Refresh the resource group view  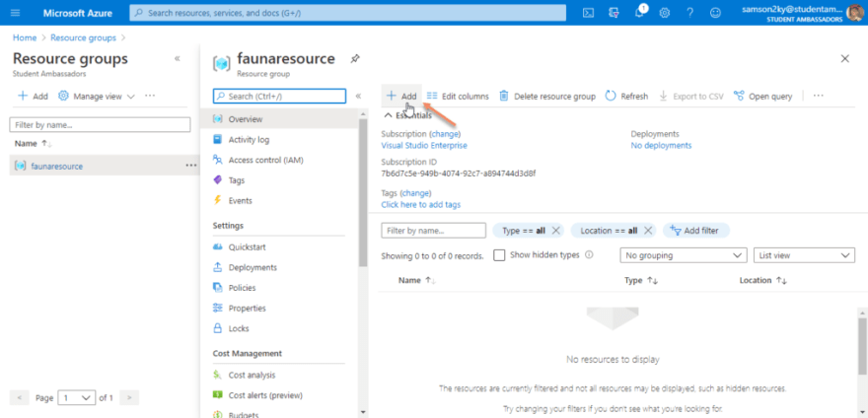[x=626, y=96]
